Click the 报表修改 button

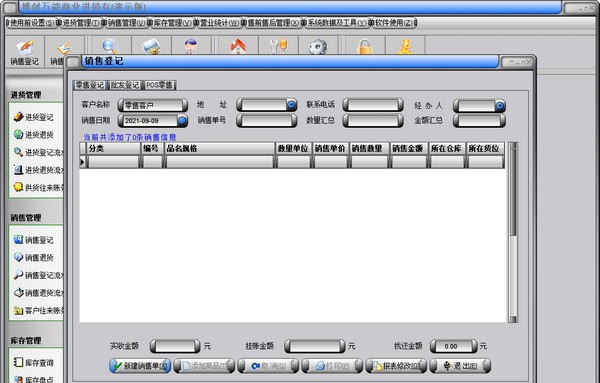[396, 366]
